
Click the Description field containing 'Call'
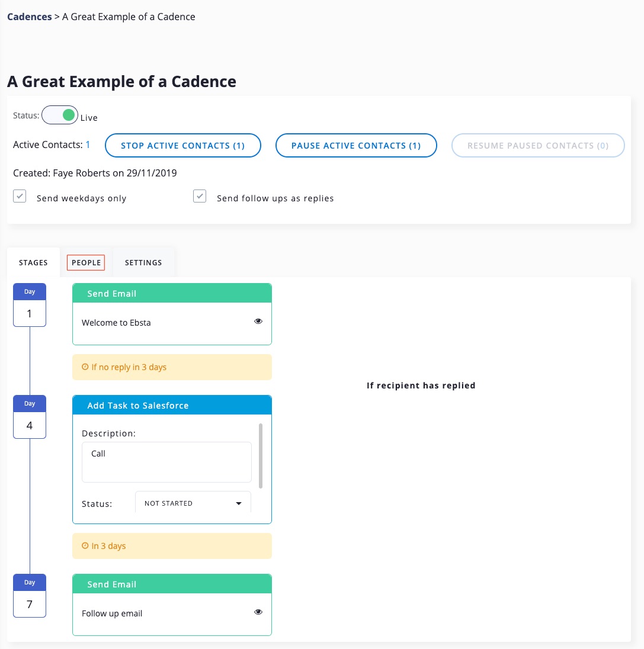[166, 462]
